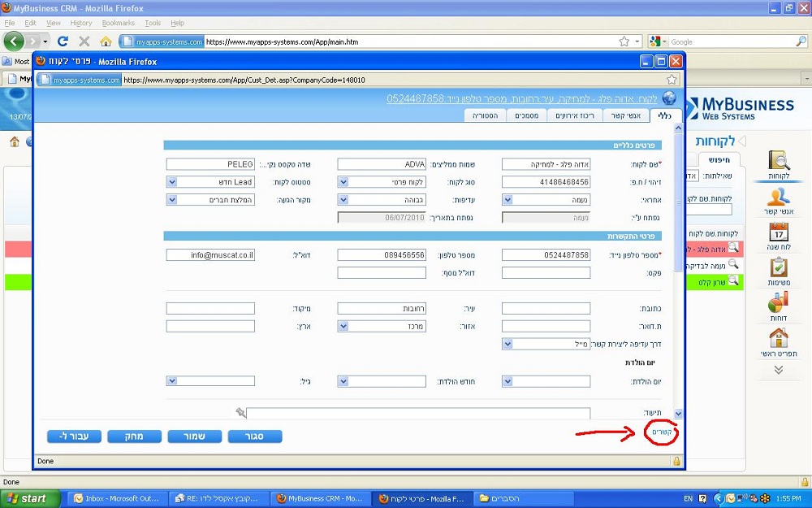Expand preferred contact method dropdown
This screenshot has height=508, width=812.
[x=508, y=344]
